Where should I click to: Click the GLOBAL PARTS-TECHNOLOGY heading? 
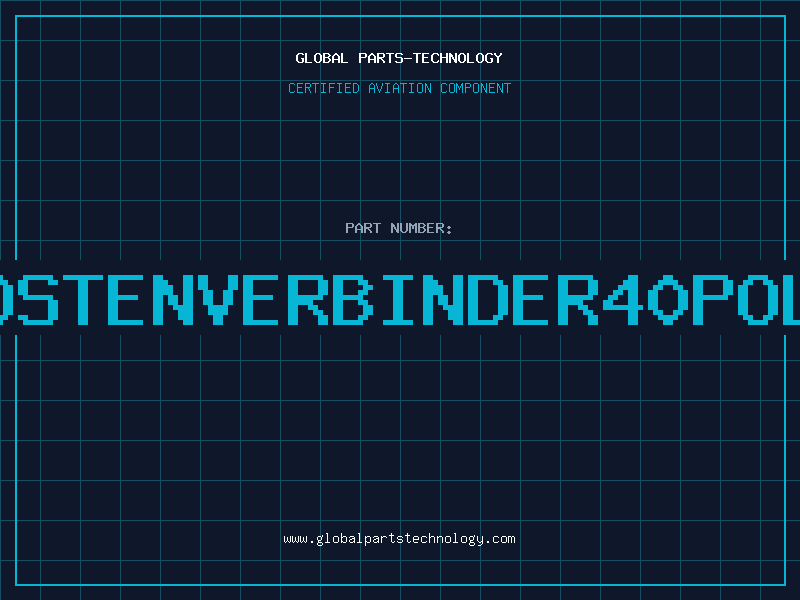click(x=399, y=58)
